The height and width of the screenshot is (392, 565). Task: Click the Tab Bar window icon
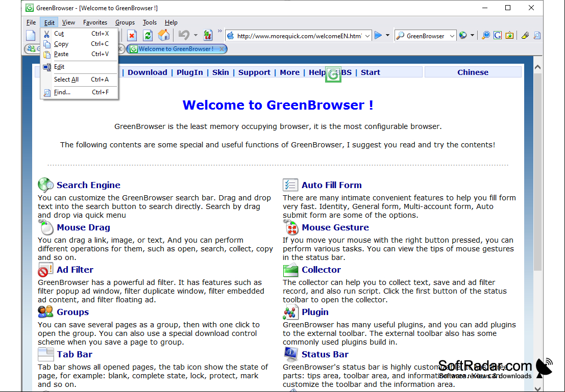pos(46,354)
